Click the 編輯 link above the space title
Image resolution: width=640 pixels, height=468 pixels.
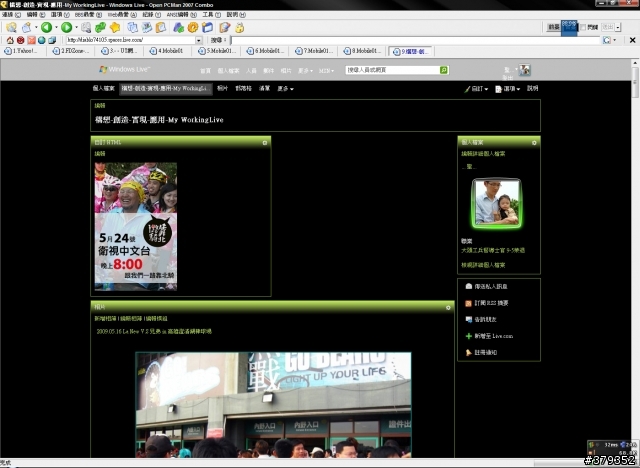click(100, 106)
